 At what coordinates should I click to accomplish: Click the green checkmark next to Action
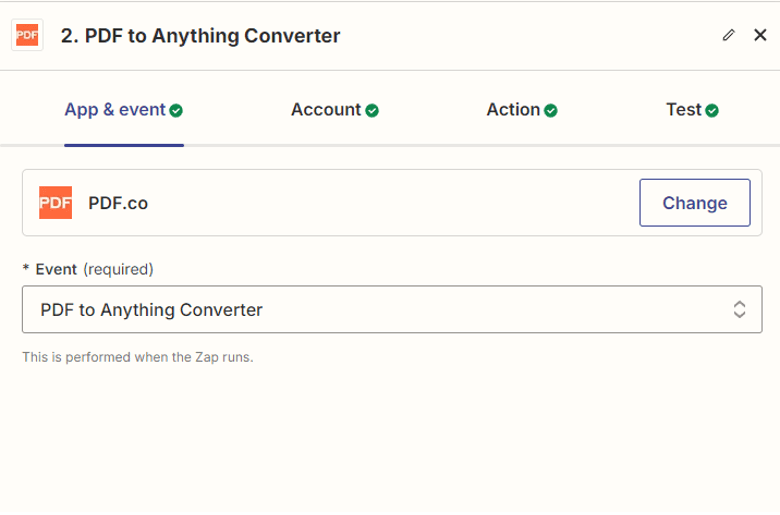coord(551,111)
